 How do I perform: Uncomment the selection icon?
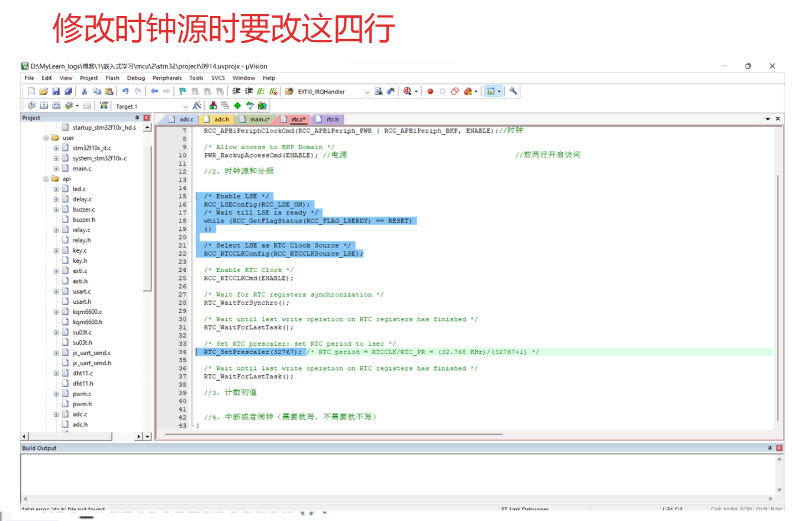point(273,91)
